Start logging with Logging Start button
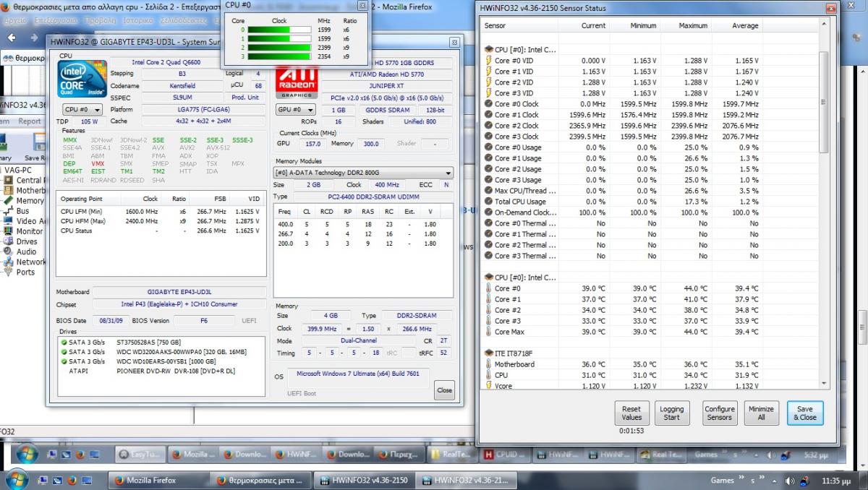 [671, 413]
